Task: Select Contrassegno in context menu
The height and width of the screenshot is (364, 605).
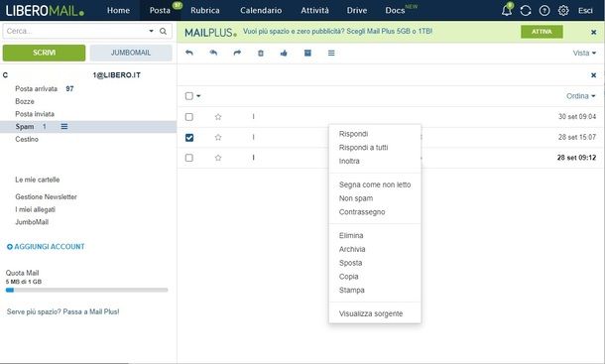Action: 362,212
